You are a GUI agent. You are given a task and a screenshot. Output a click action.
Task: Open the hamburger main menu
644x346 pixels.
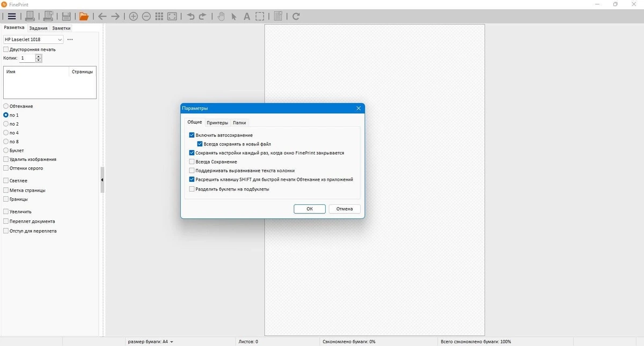11,16
